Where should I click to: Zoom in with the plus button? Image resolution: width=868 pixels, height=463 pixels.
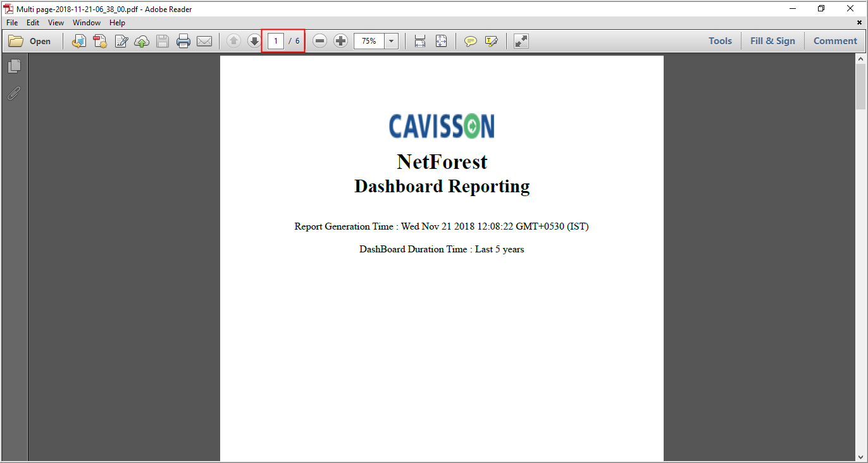pos(341,41)
